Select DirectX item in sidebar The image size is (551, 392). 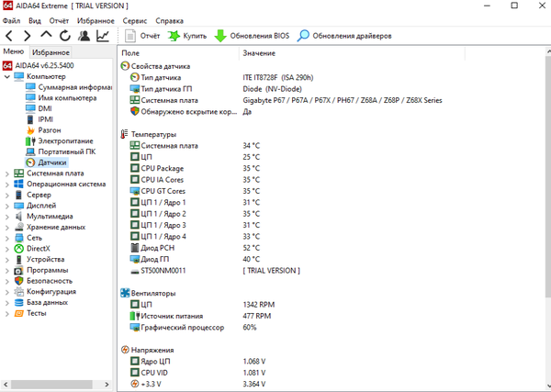39,248
